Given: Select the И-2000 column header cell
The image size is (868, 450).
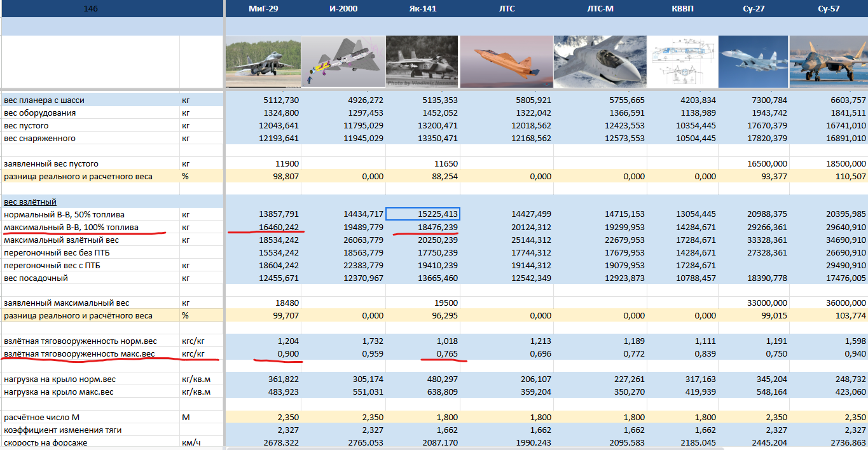Looking at the screenshot, I should click(x=343, y=9).
